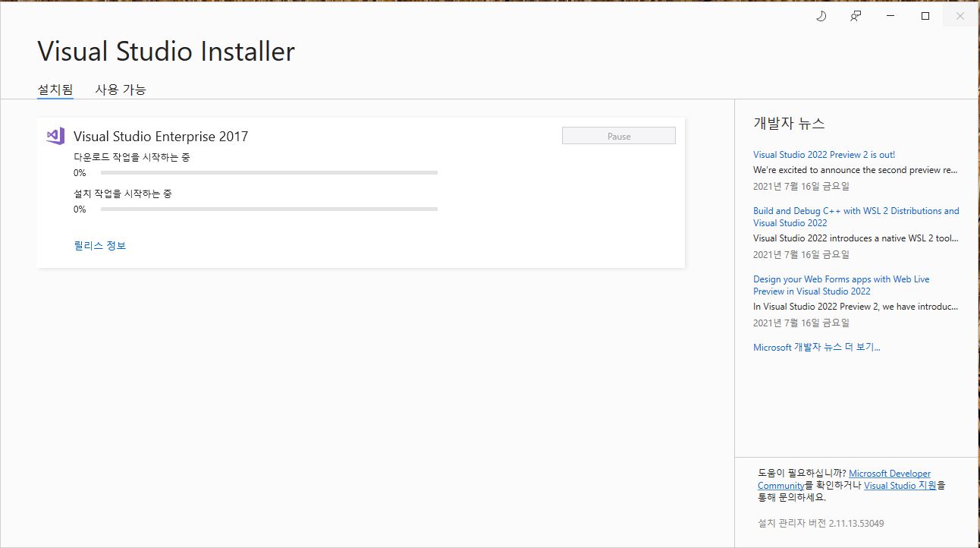This screenshot has width=980, height=548.
Task: Maximize the Visual Studio Installer window
Action: tap(925, 16)
